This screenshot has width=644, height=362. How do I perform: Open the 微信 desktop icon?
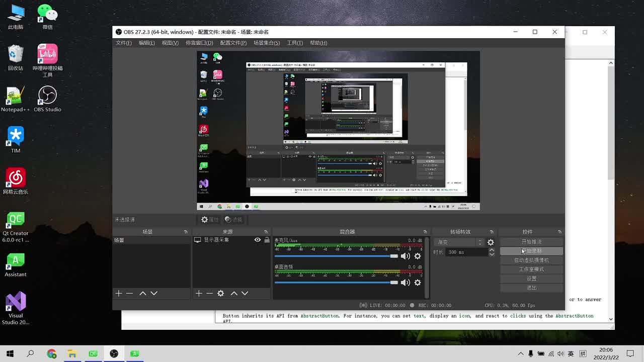(47, 17)
